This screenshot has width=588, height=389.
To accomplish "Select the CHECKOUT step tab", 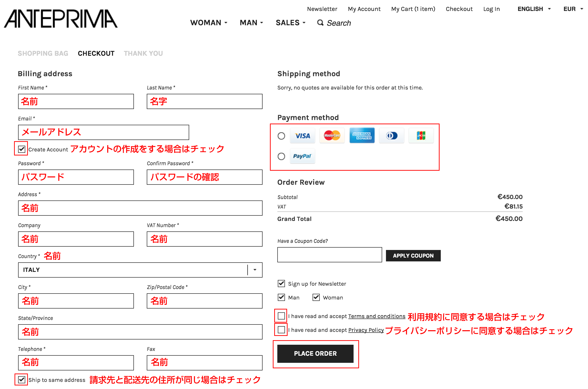I will pyautogui.click(x=96, y=53).
